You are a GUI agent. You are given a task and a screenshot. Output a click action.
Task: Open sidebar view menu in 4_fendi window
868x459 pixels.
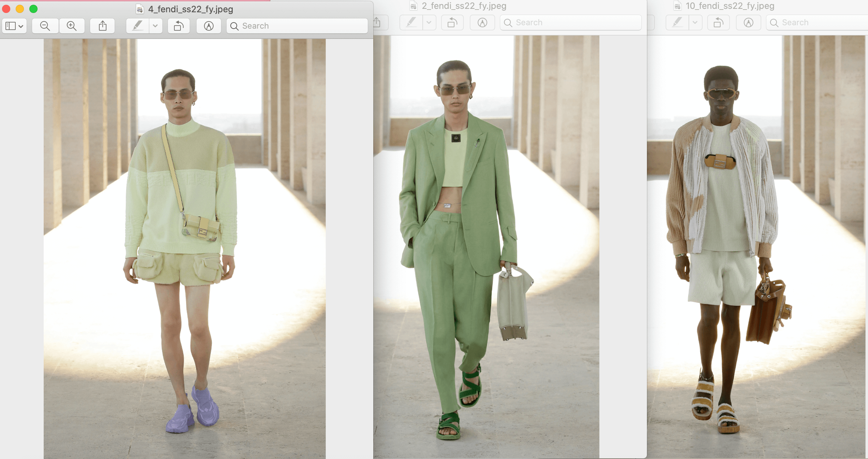pos(14,26)
